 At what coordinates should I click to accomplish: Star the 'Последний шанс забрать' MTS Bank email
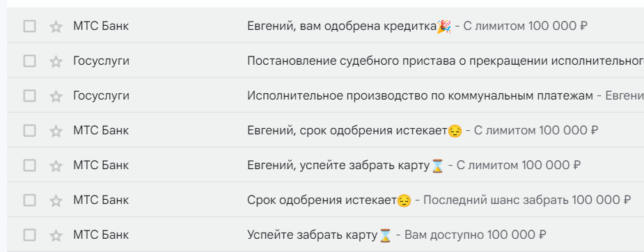pos(56,200)
